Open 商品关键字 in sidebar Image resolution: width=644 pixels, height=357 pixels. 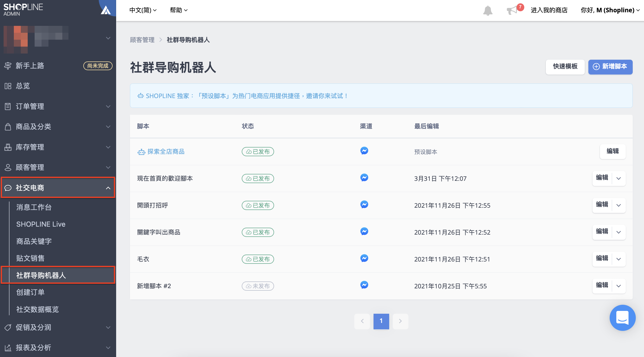[34, 241]
